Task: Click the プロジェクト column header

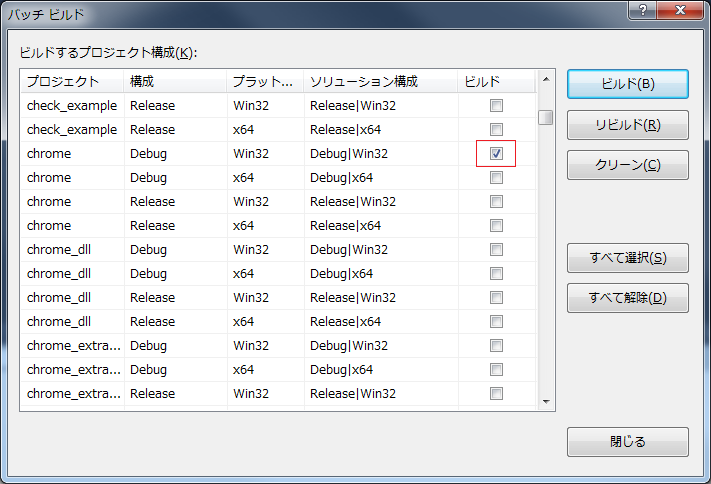Action: pos(72,82)
